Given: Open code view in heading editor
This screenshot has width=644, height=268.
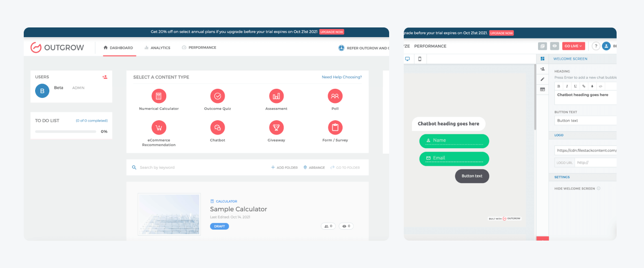Looking at the screenshot, I should point(601,86).
